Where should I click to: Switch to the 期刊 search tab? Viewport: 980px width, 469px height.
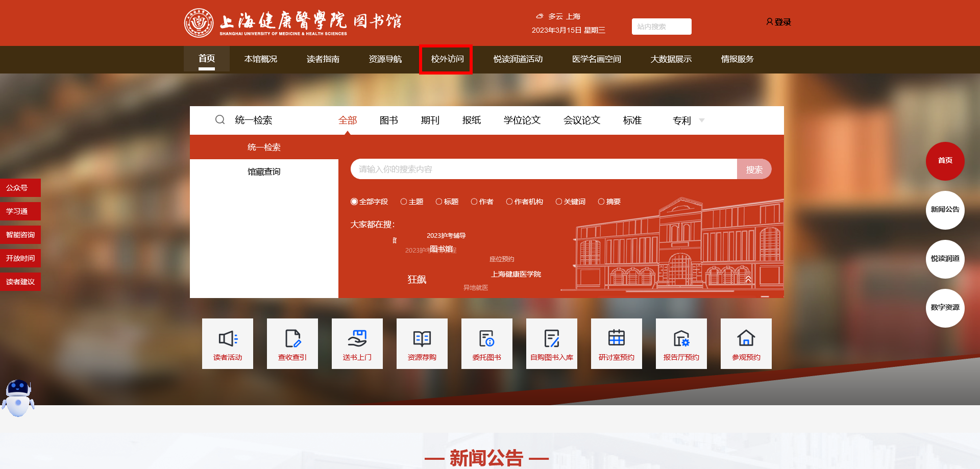tap(430, 120)
